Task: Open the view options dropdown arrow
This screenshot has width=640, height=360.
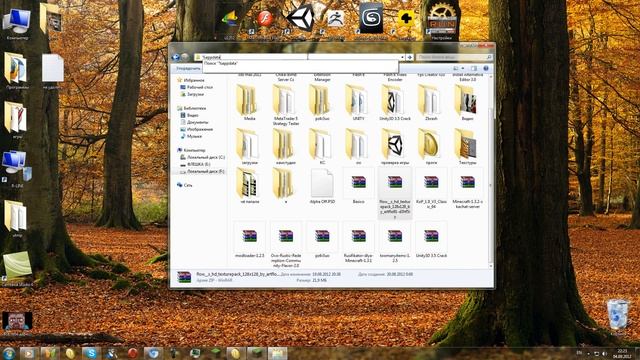Action: click(x=462, y=69)
